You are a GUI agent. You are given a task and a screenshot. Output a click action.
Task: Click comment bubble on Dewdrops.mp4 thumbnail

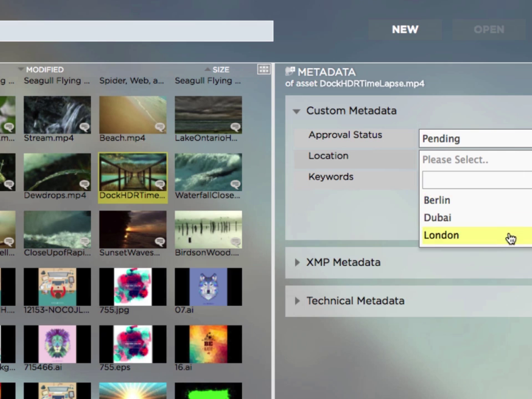tap(85, 185)
